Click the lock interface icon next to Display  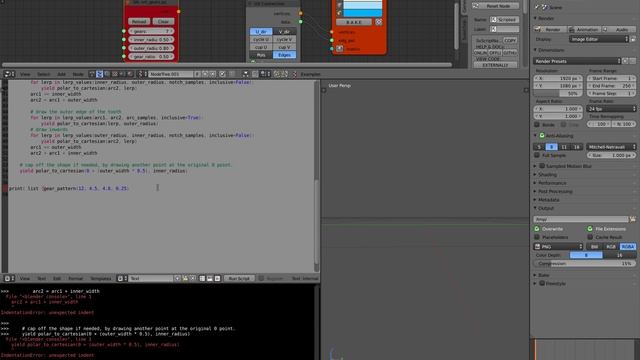(x=633, y=39)
